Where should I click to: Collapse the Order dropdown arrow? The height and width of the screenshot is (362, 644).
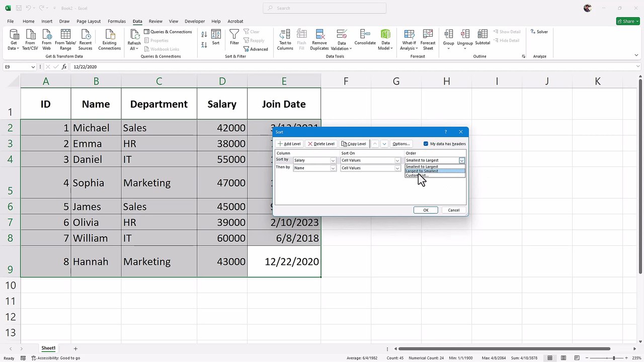point(462,160)
